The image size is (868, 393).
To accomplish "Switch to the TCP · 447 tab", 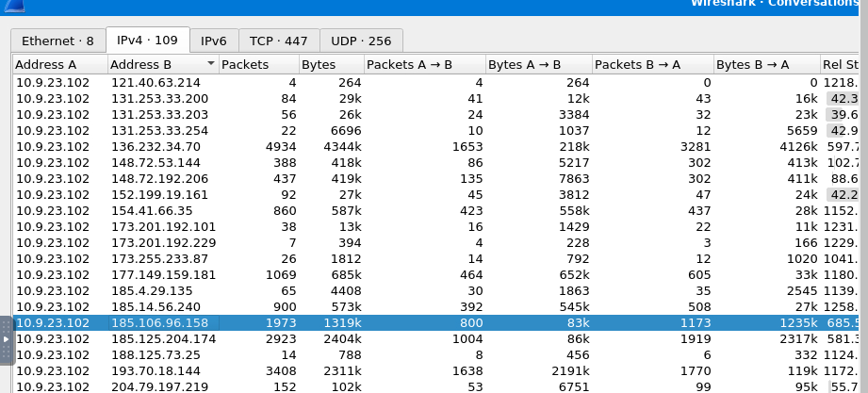I will (278, 41).
